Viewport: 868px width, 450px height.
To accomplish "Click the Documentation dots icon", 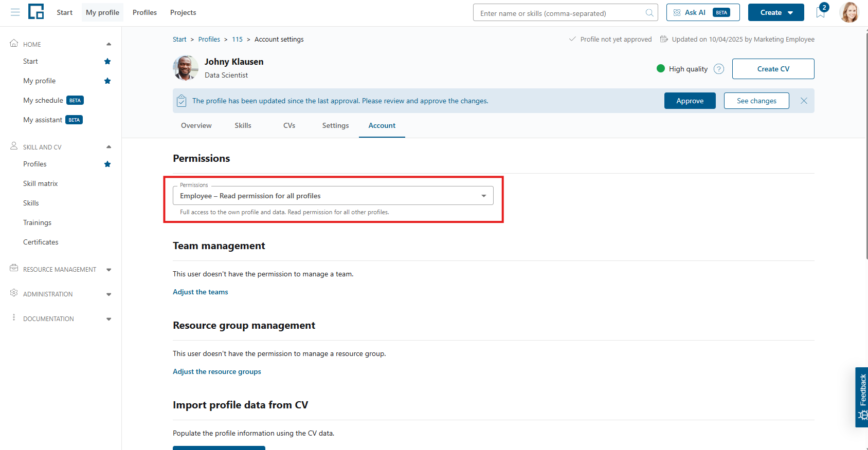I will click(x=14, y=317).
